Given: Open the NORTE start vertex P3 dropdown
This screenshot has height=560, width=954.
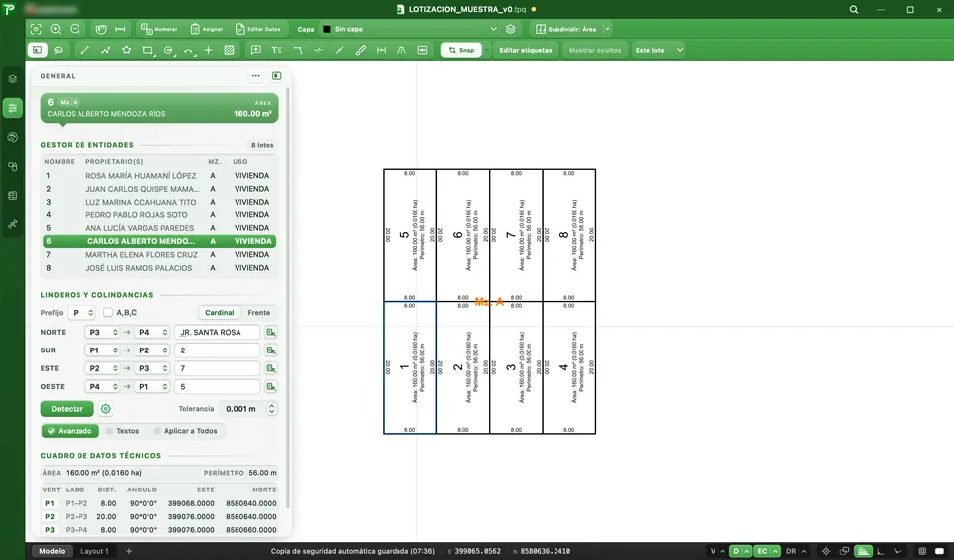Looking at the screenshot, I should pyautogui.click(x=102, y=332).
